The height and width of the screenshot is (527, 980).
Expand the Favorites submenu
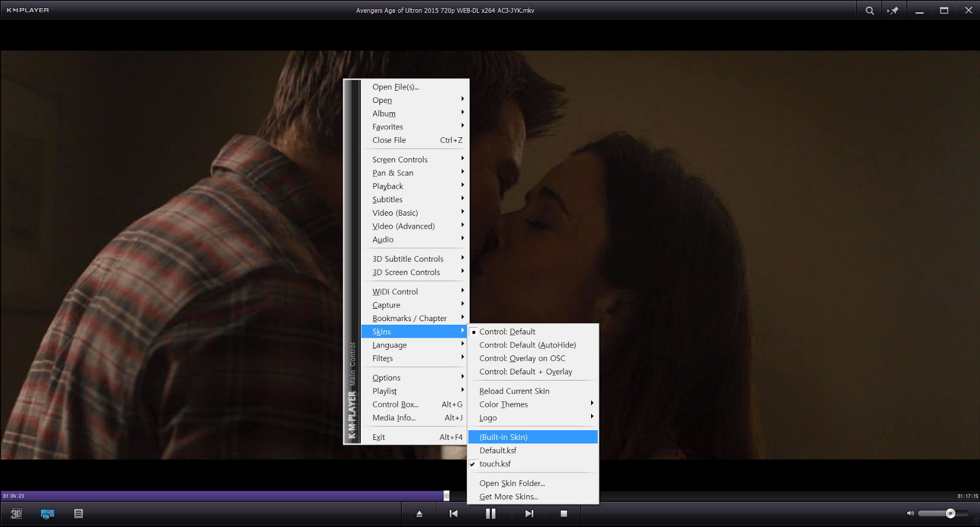pos(414,127)
